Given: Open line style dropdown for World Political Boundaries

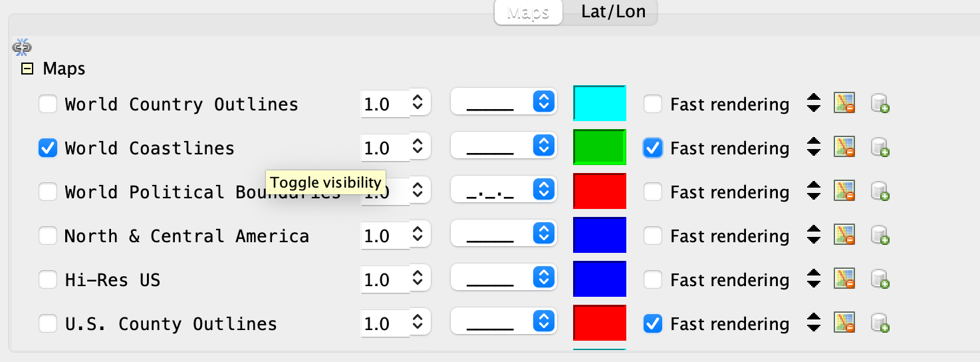Looking at the screenshot, I should (x=503, y=192).
